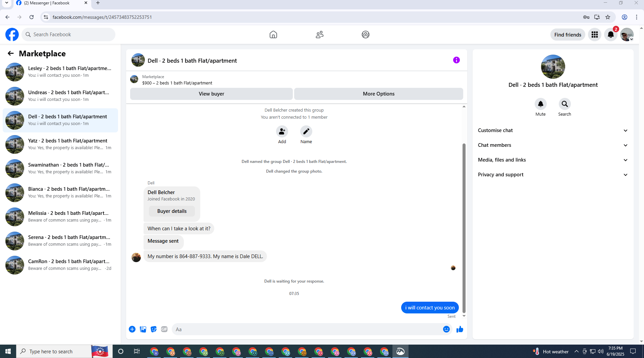The height and width of the screenshot is (358, 644).
Task: Choose a sticker in composer
Action: click(154, 329)
